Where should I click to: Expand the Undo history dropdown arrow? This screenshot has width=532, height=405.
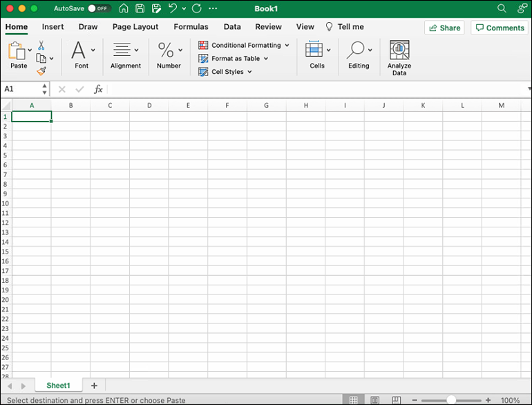pos(184,8)
